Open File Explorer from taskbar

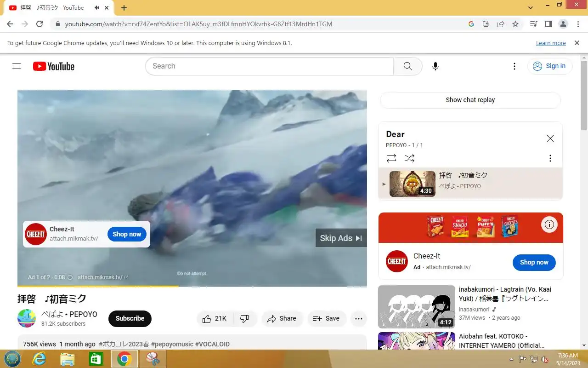pos(67,359)
